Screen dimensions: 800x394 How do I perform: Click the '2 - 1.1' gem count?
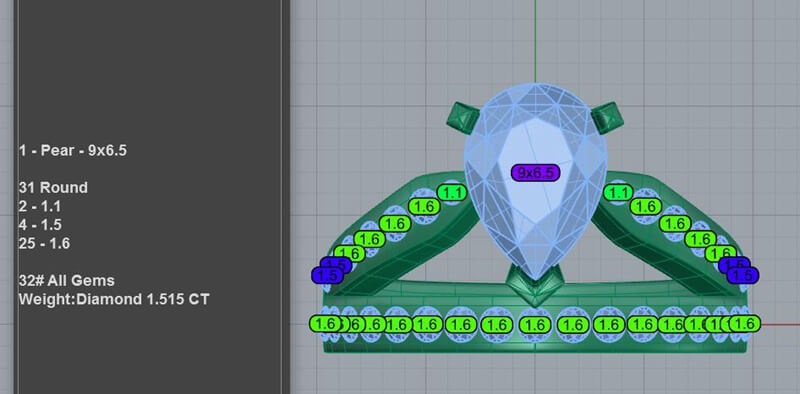(39, 206)
